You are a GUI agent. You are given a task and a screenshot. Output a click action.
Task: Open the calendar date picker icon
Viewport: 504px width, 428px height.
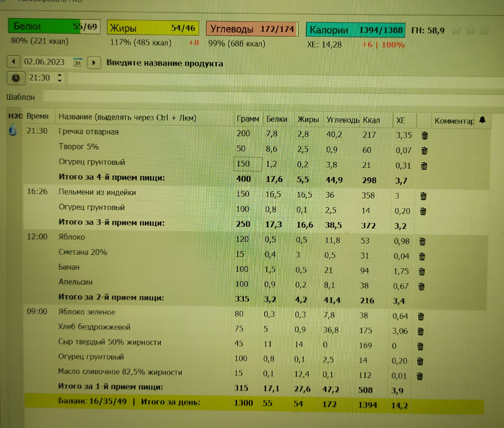pyautogui.click(x=78, y=63)
